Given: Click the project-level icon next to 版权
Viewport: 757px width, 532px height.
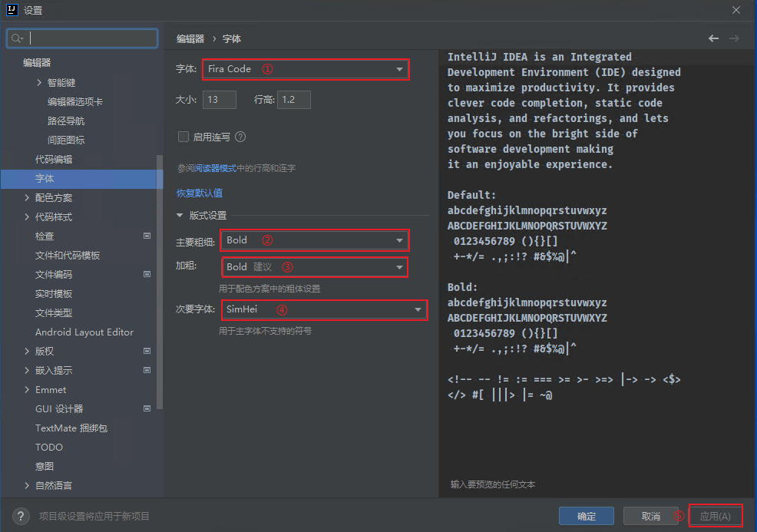Looking at the screenshot, I should tap(147, 351).
